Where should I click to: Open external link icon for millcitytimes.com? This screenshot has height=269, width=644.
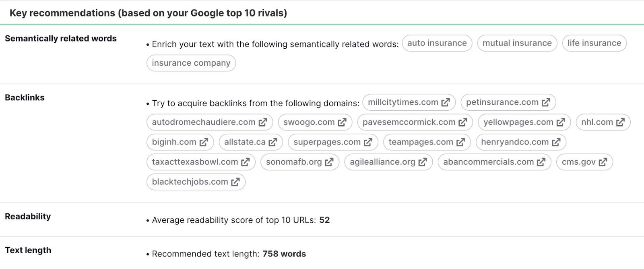(445, 102)
